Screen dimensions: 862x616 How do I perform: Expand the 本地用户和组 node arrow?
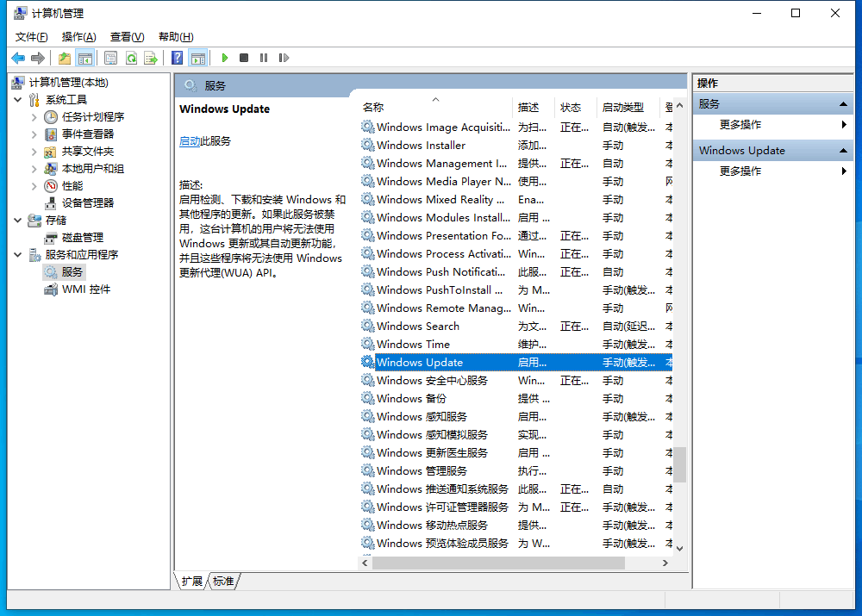(34, 169)
